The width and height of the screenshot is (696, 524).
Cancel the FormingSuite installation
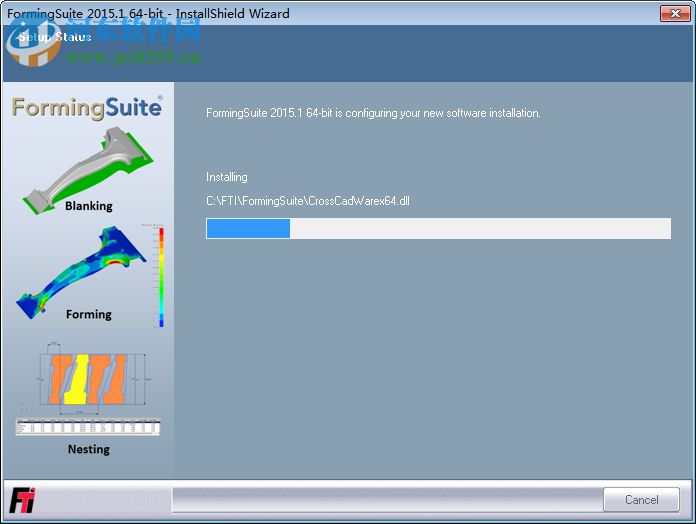click(641, 500)
